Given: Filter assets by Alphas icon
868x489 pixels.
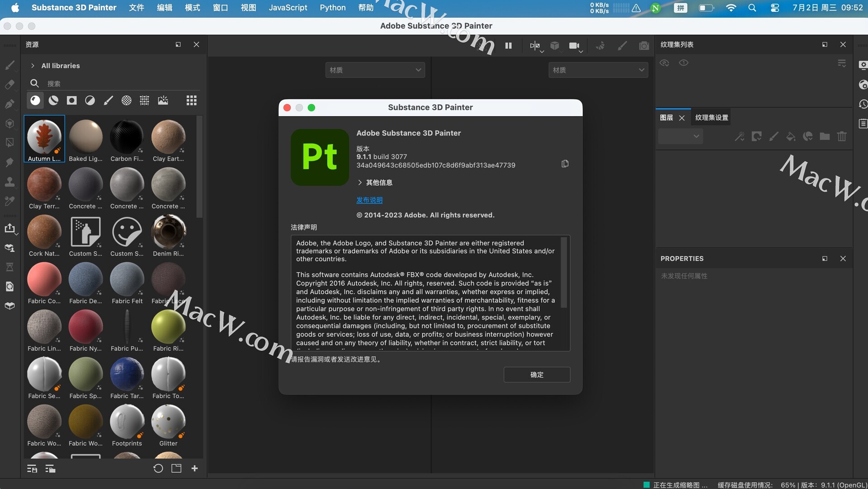Looking at the screenshot, I should 127,100.
